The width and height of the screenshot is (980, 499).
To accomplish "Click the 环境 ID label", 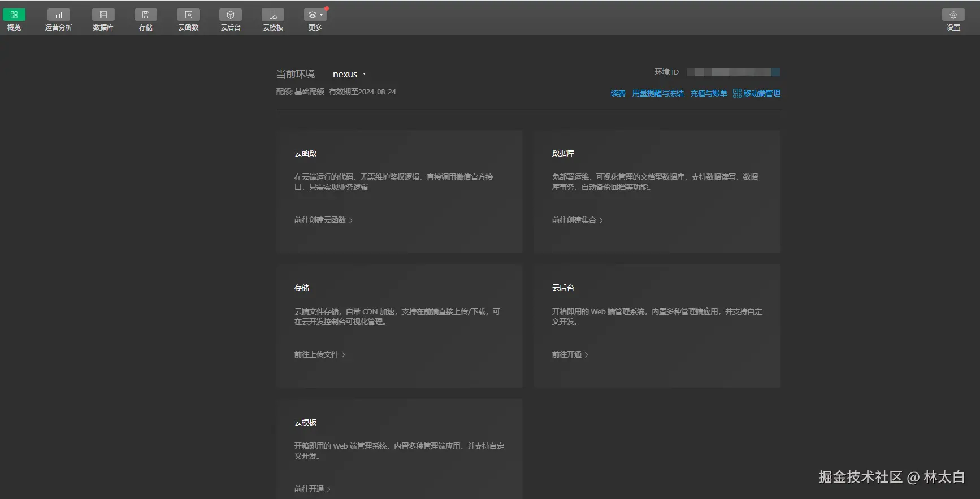I will tap(667, 72).
